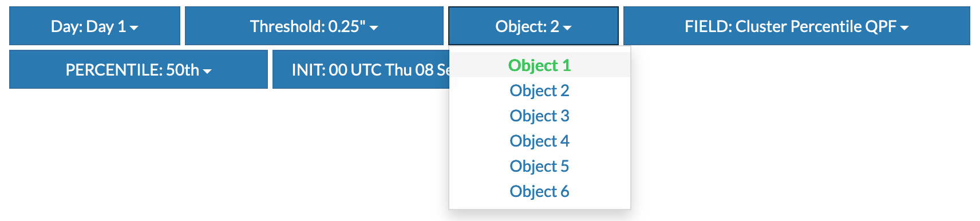This screenshot has width=980, height=221.
Task: Pick Object 5 menu entry
Action: click(540, 166)
